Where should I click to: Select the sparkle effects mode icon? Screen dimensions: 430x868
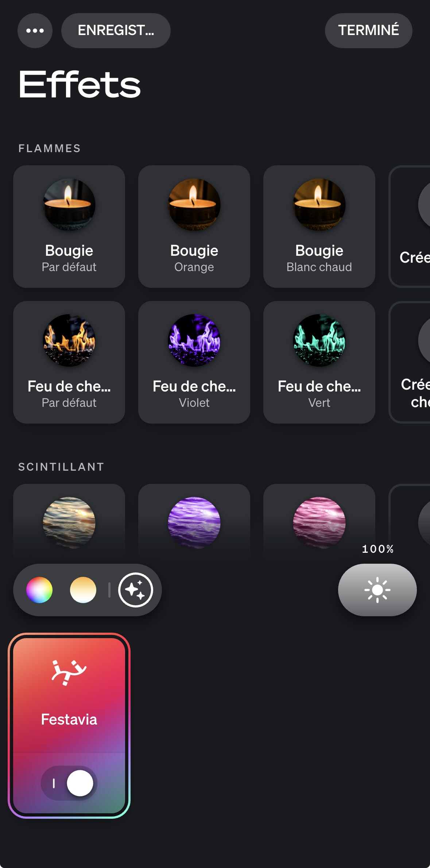135,590
